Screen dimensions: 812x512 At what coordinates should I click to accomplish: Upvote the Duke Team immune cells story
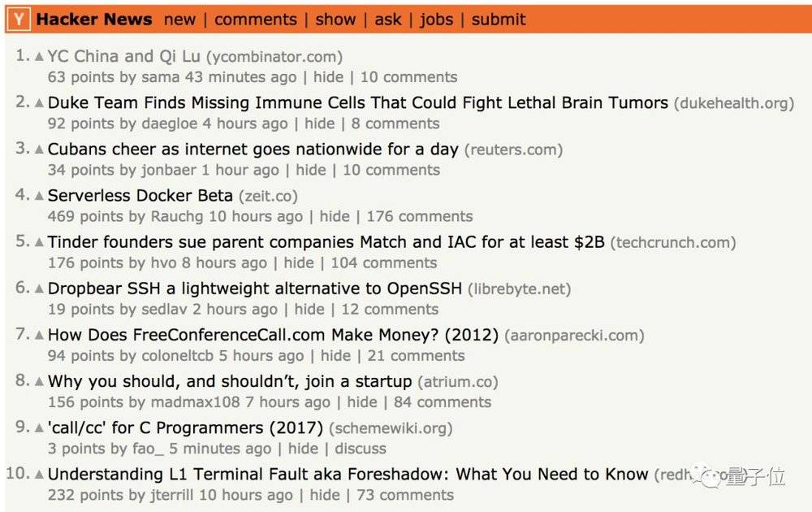39,103
